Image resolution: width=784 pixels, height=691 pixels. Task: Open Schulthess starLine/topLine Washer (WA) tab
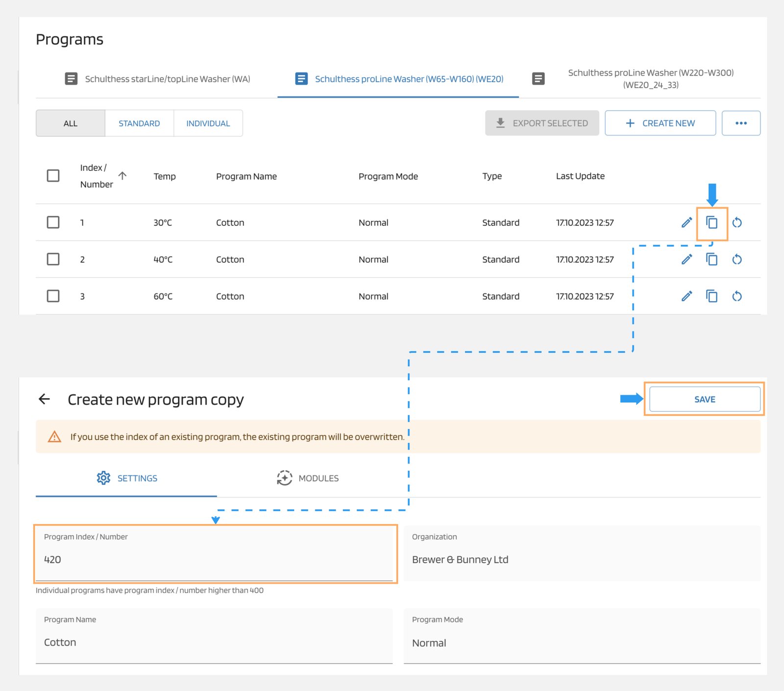click(x=158, y=79)
